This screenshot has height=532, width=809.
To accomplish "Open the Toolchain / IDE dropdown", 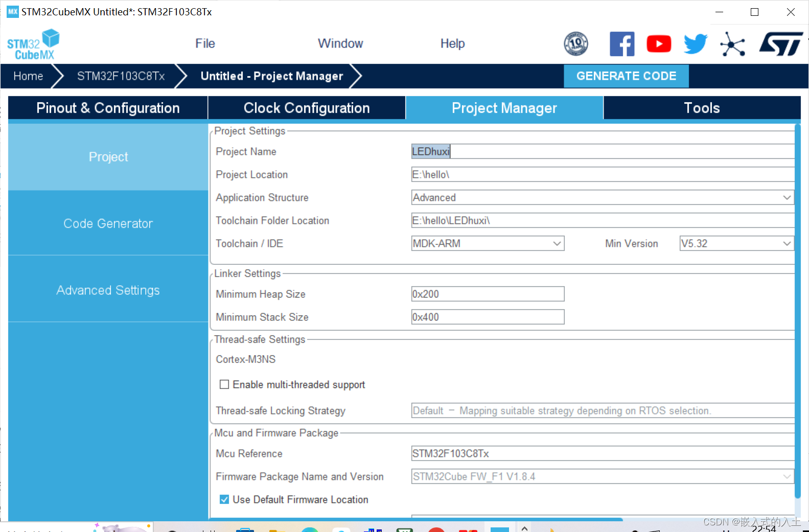I will click(x=488, y=243).
